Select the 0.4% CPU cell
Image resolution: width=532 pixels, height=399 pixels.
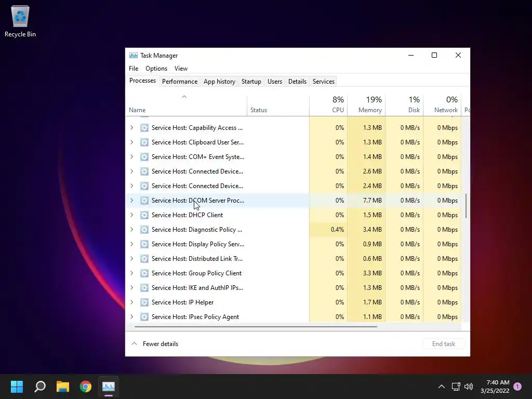(328, 230)
